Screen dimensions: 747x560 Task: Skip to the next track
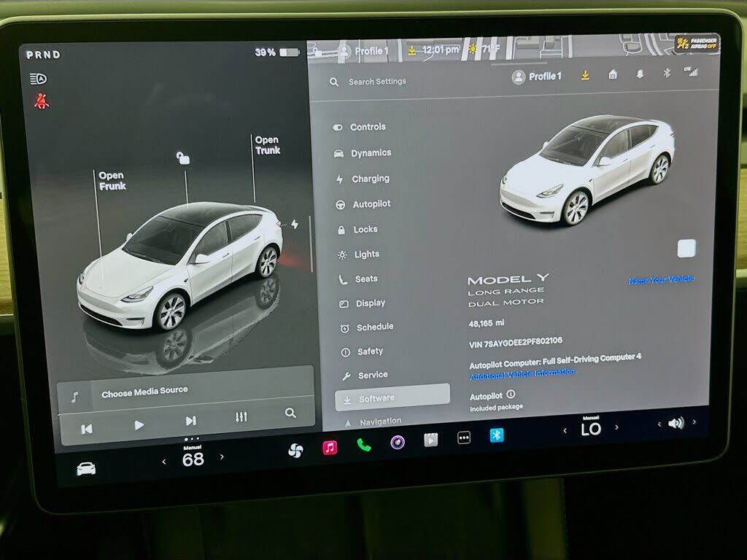(190, 421)
